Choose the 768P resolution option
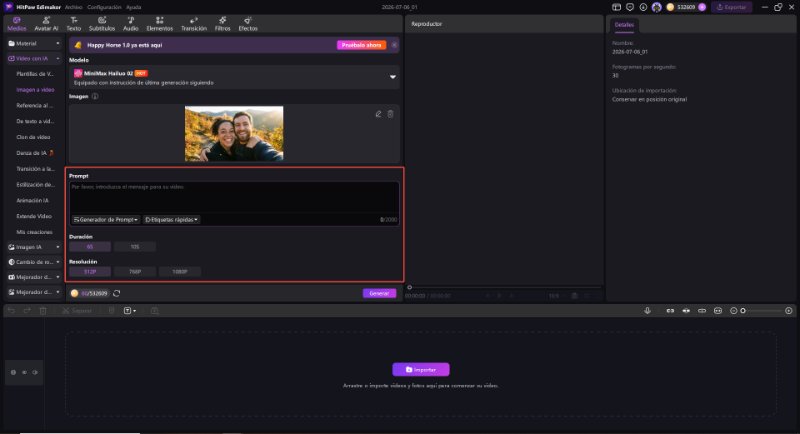800x434 pixels. click(135, 272)
